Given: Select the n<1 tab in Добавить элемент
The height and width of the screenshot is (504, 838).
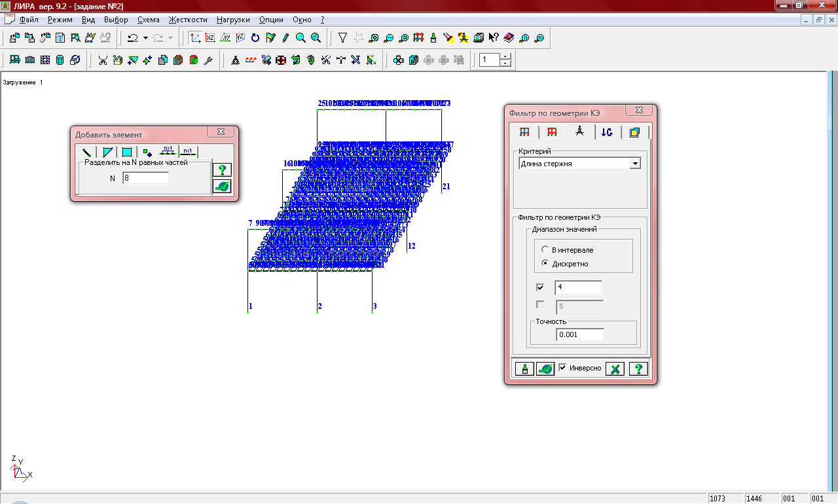Looking at the screenshot, I should [189, 152].
